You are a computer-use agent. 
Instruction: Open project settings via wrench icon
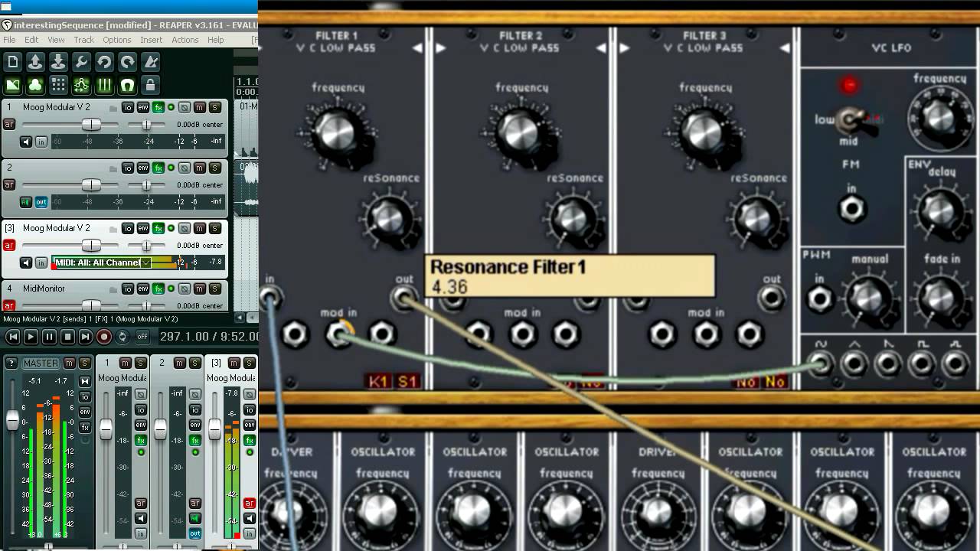coord(81,62)
